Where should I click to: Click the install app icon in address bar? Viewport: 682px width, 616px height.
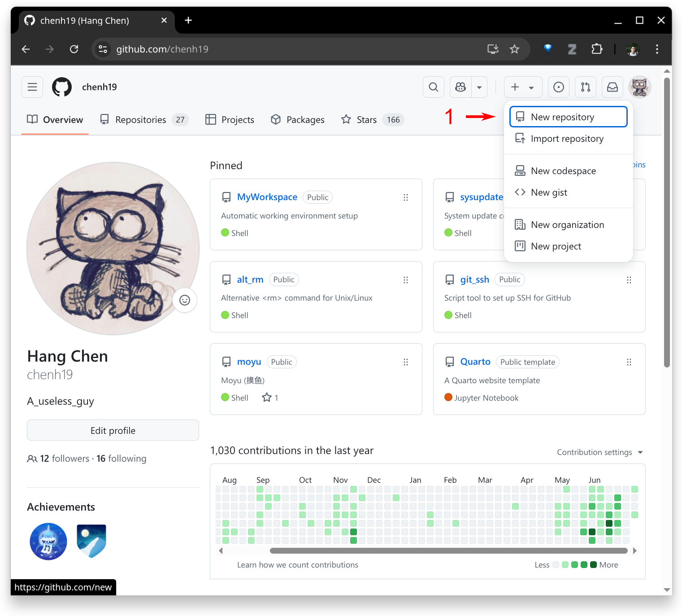(493, 49)
